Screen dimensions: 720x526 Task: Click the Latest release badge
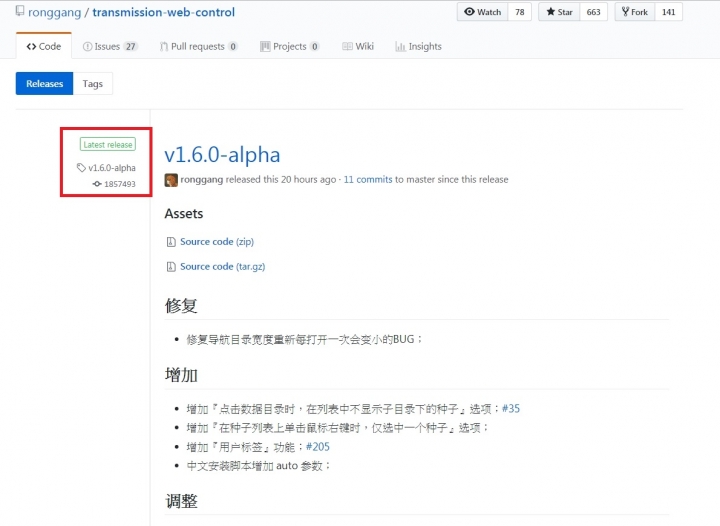coord(108,145)
